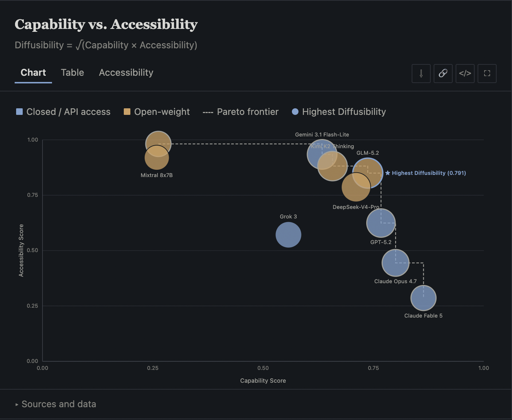The height and width of the screenshot is (420, 512).
Task: Expand Sources and data section
Action: pos(56,404)
